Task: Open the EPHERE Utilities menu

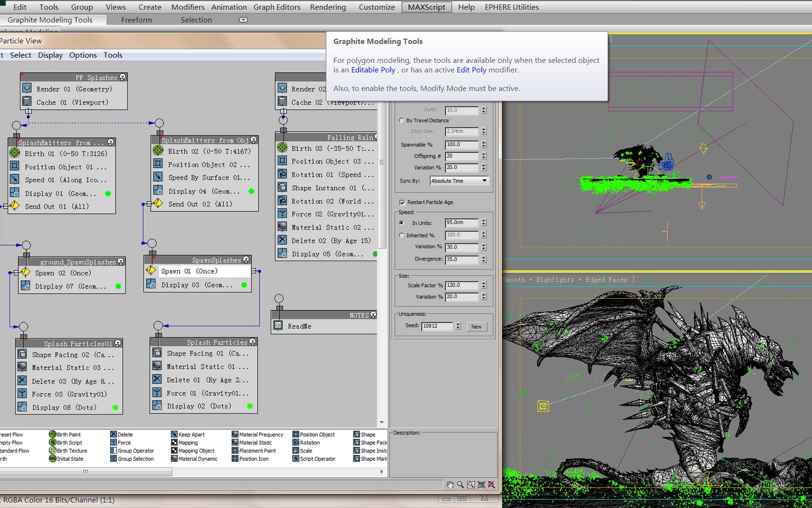Action: click(x=512, y=7)
